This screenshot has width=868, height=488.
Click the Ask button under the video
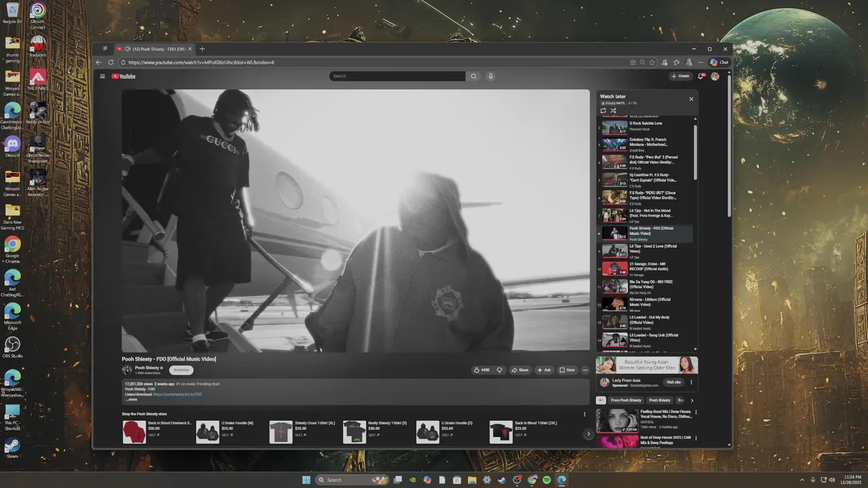[x=545, y=370]
